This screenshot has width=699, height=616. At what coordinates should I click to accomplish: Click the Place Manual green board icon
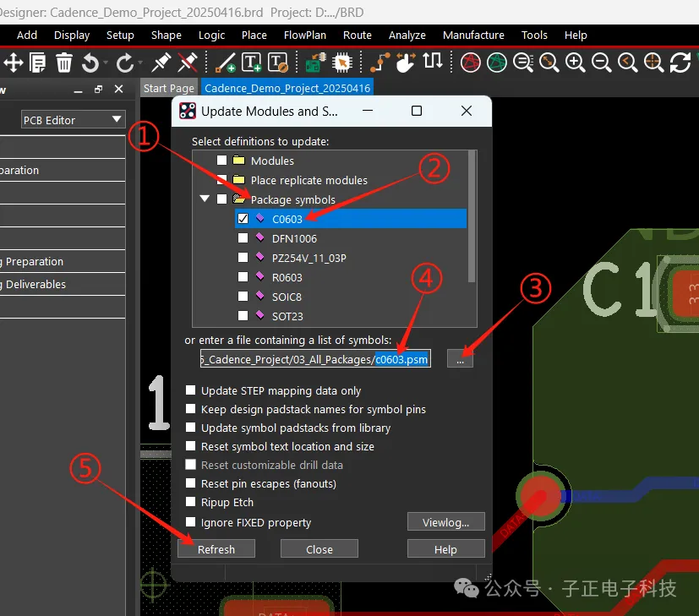(x=315, y=63)
